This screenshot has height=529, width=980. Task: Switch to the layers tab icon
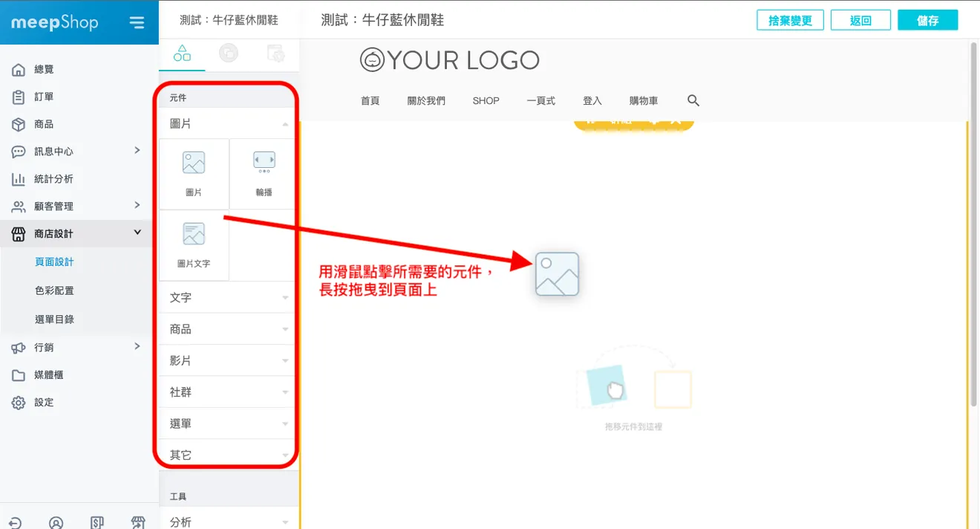point(229,53)
